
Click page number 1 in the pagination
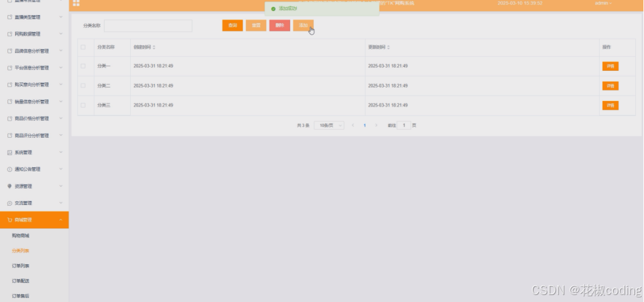(364, 125)
